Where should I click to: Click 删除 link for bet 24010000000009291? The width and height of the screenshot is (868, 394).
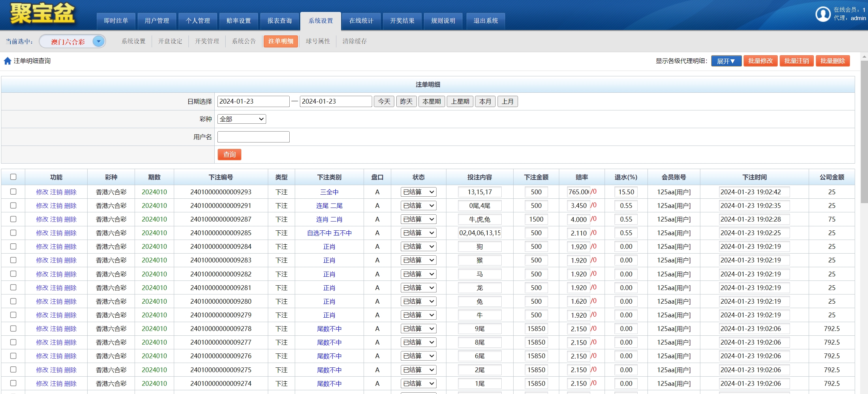click(71, 206)
